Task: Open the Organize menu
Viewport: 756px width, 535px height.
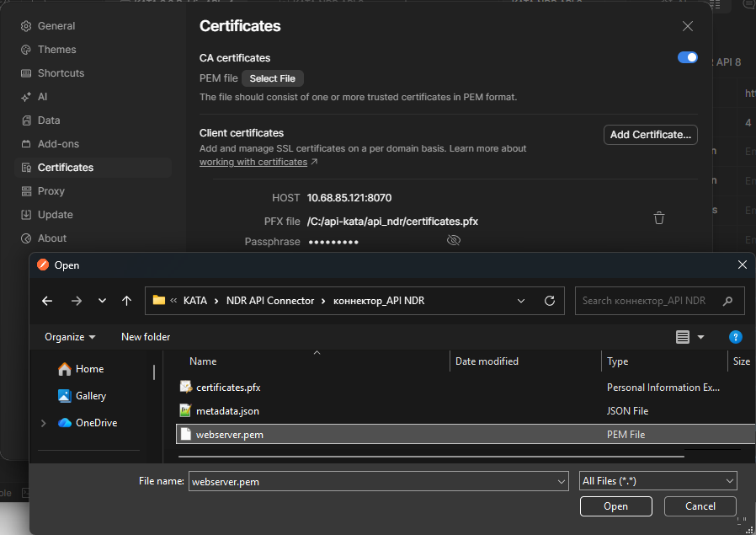Action: [x=70, y=337]
